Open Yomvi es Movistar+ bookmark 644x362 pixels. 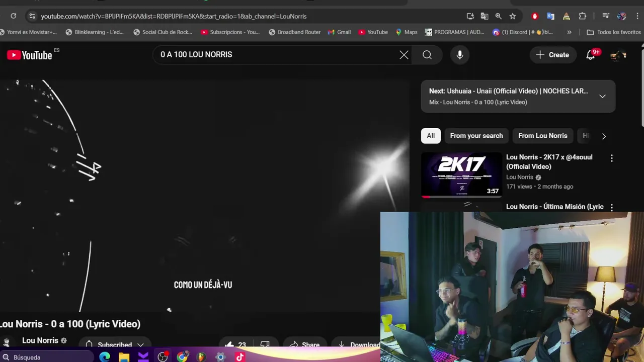point(29,32)
